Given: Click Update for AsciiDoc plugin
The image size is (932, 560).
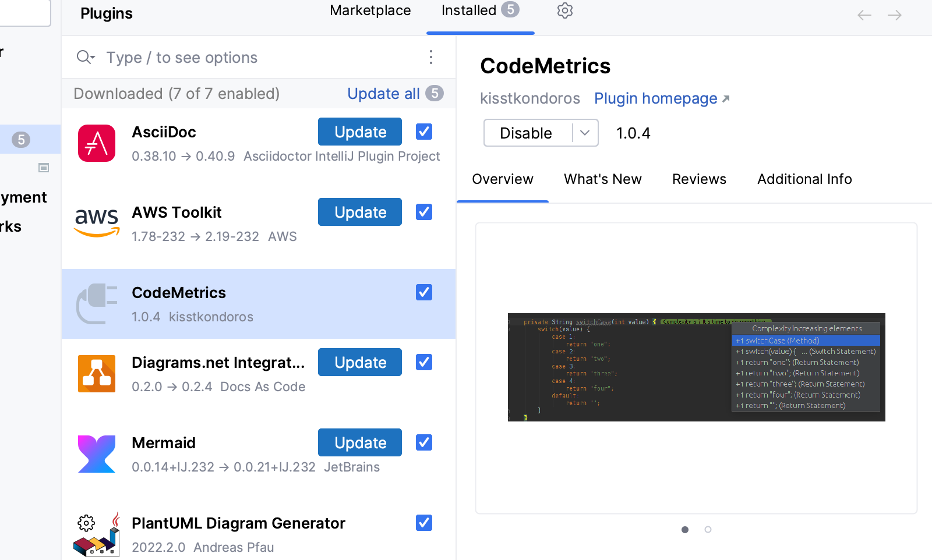Looking at the screenshot, I should click(x=360, y=132).
